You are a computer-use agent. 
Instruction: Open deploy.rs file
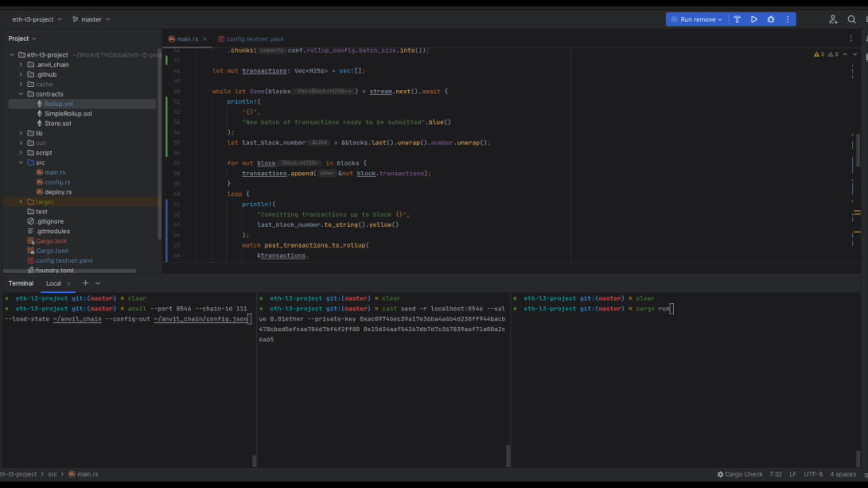click(x=58, y=192)
